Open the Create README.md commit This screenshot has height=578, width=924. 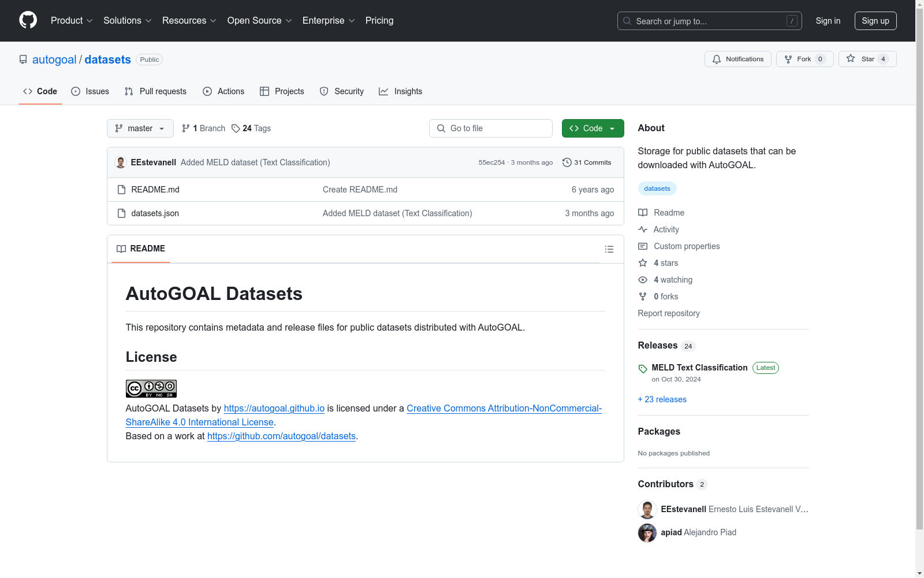pos(360,190)
